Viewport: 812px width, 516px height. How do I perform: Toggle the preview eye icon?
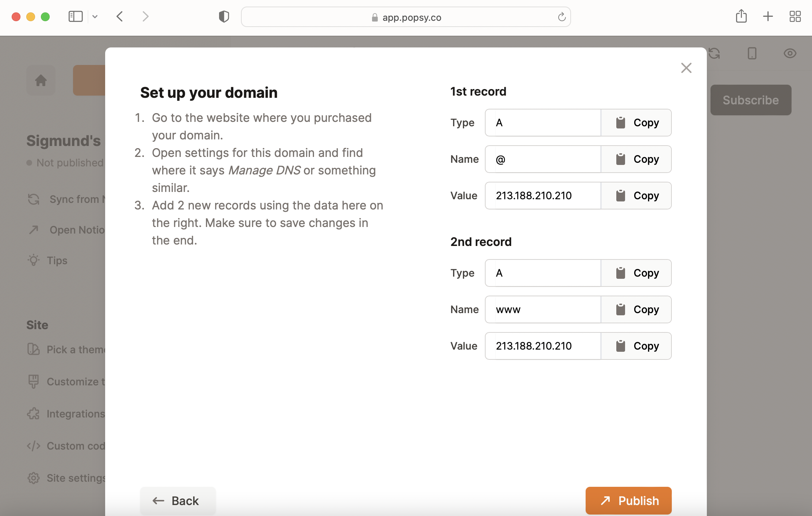pyautogui.click(x=790, y=54)
